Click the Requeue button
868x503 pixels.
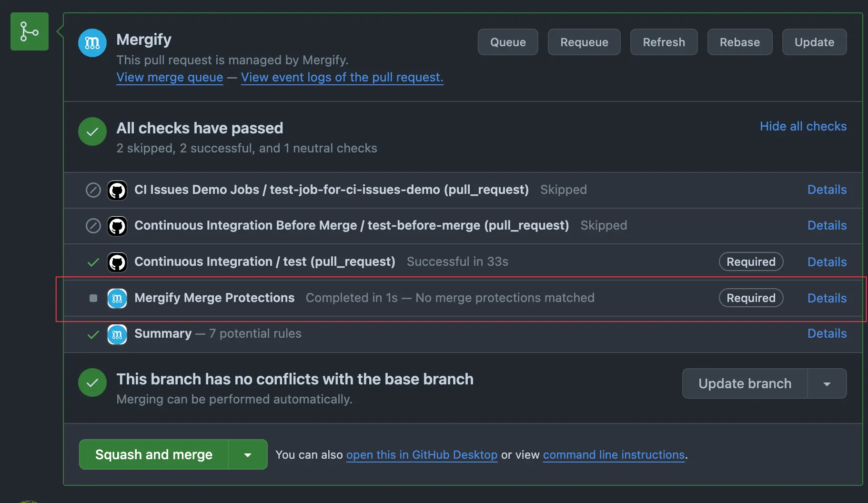(x=584, y=42)
